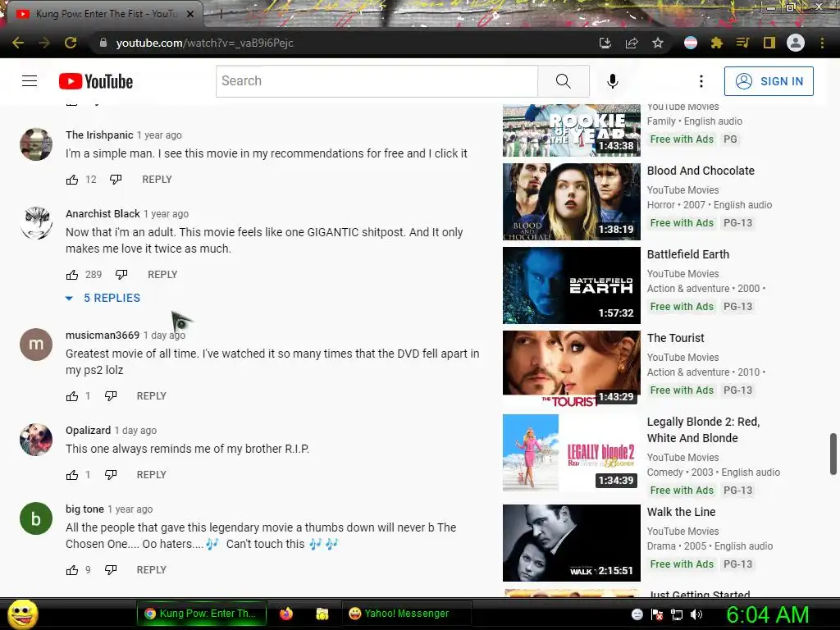Click musicman3669's avatar
840x630 pixels.
point(36,345)
